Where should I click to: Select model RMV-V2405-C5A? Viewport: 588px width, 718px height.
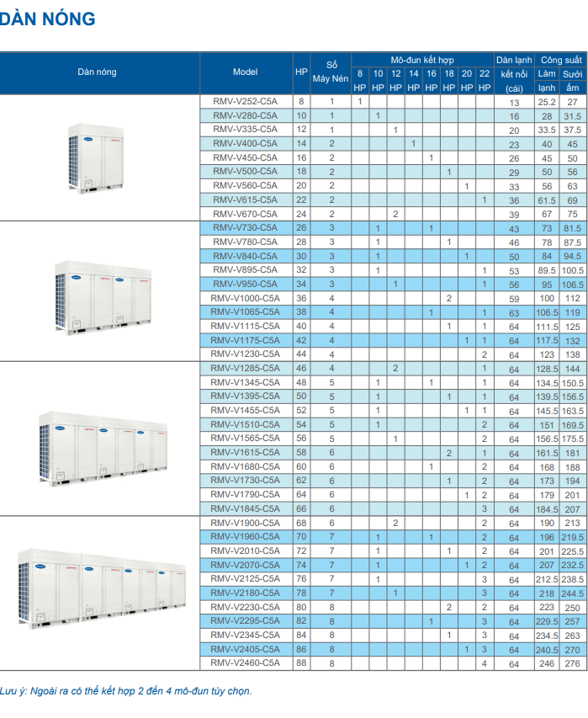tap(246, 649)
